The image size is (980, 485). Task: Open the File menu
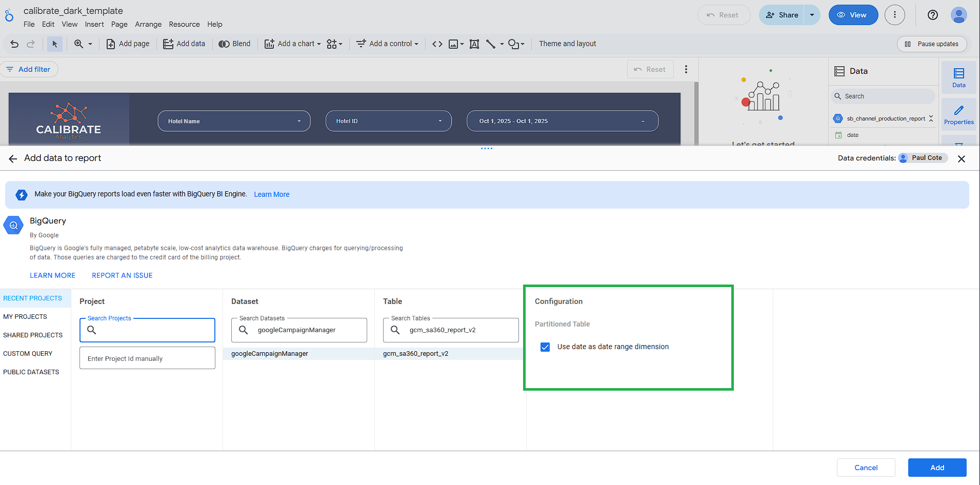[x=29, y=24]
